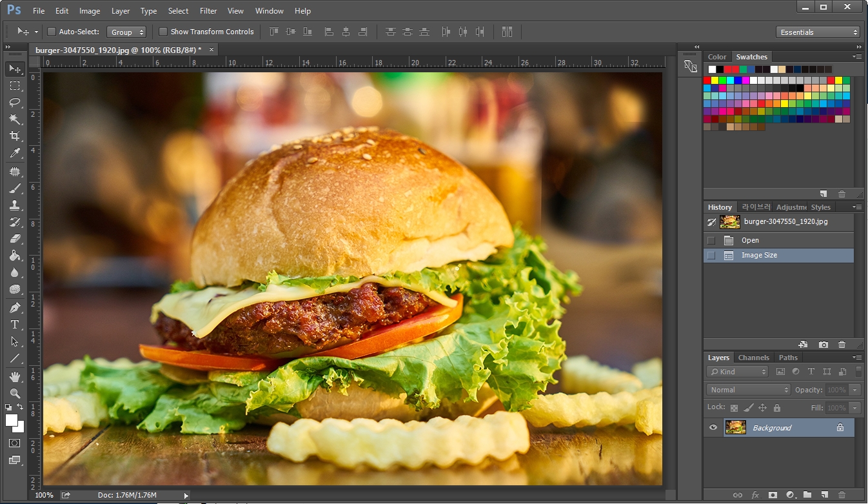Screen dimensions: 868x504
Task: Add layer style using fx icon
Action: point(755,495)
